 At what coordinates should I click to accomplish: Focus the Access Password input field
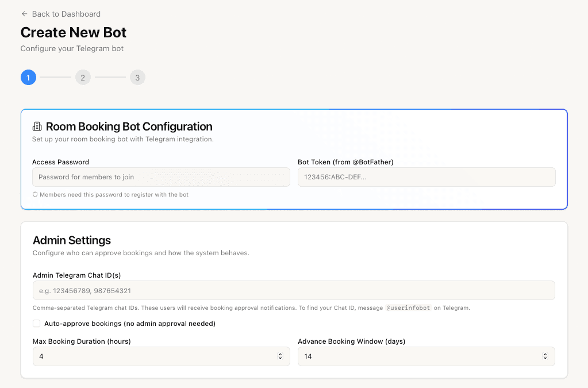pos(162,177)
